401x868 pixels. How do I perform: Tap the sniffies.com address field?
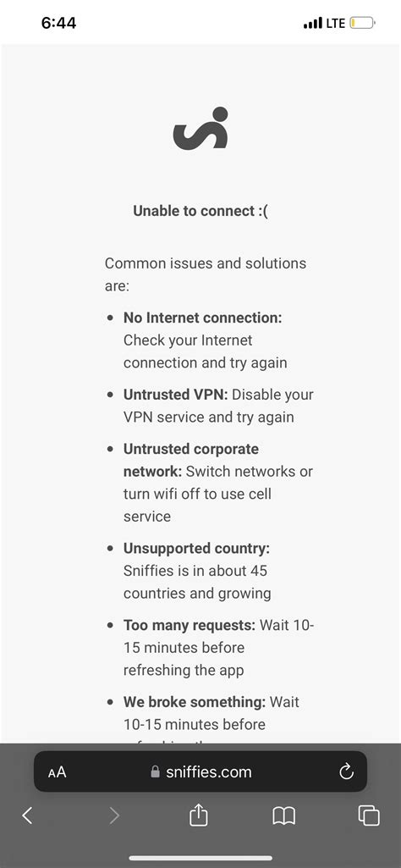click(x=200, y=771)
